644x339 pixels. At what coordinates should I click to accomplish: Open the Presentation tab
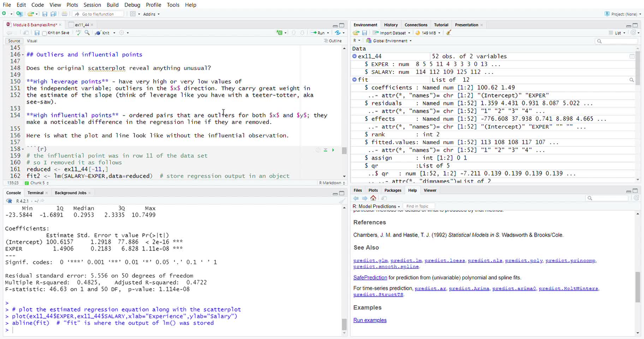click(466, 25)
